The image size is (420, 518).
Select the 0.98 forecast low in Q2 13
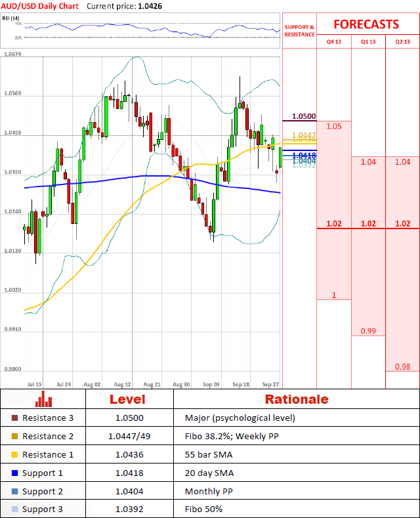click(402, 366)
